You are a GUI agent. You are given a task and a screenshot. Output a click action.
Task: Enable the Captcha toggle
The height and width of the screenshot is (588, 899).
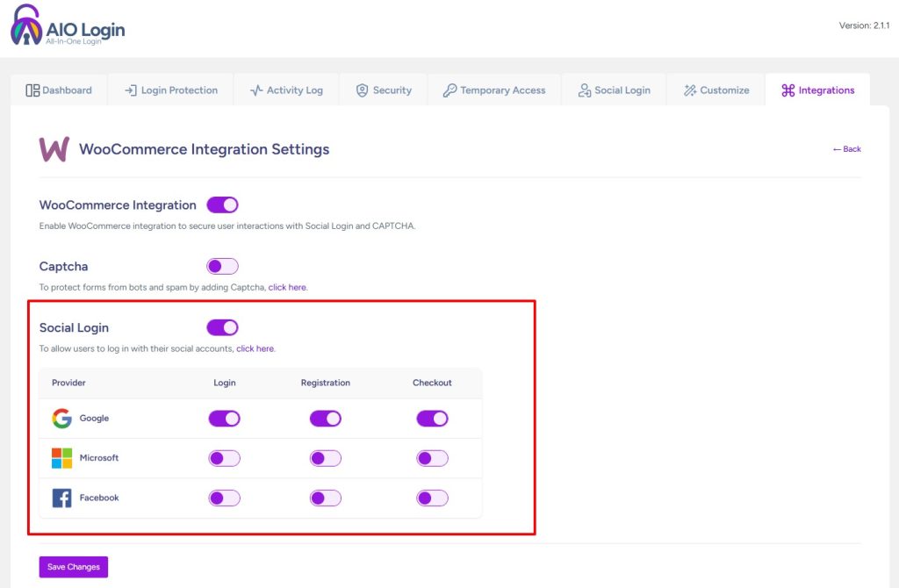click(x=222, y=267)
